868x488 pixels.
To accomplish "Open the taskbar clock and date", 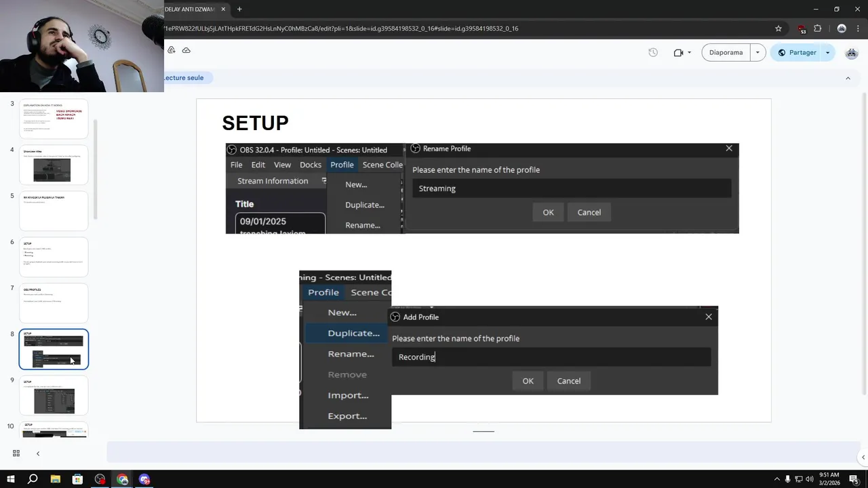I will 829,479.
